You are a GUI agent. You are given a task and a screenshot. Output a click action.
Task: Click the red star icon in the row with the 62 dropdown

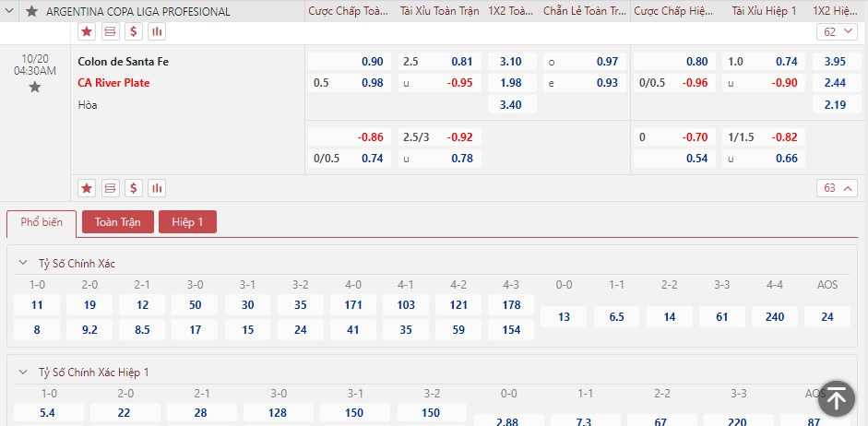pos(87,31)
